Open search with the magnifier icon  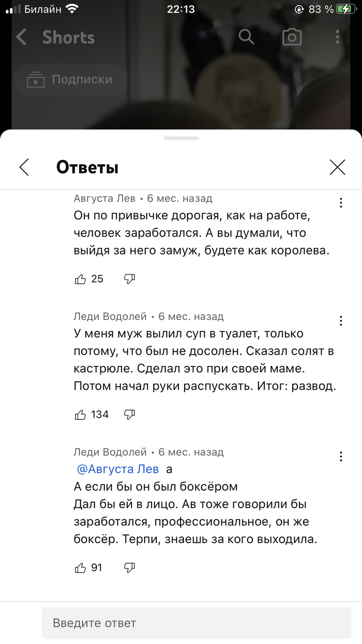[x=247, y=37]
